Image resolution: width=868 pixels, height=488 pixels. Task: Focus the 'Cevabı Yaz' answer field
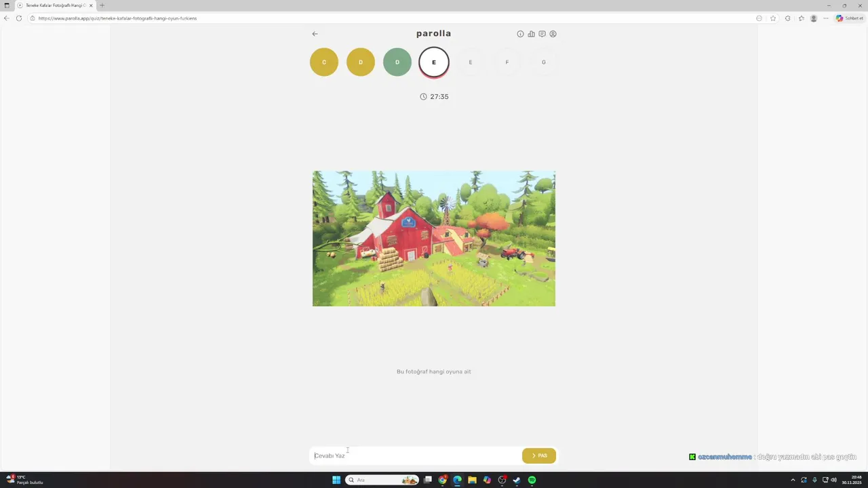(x=415, y=455)
